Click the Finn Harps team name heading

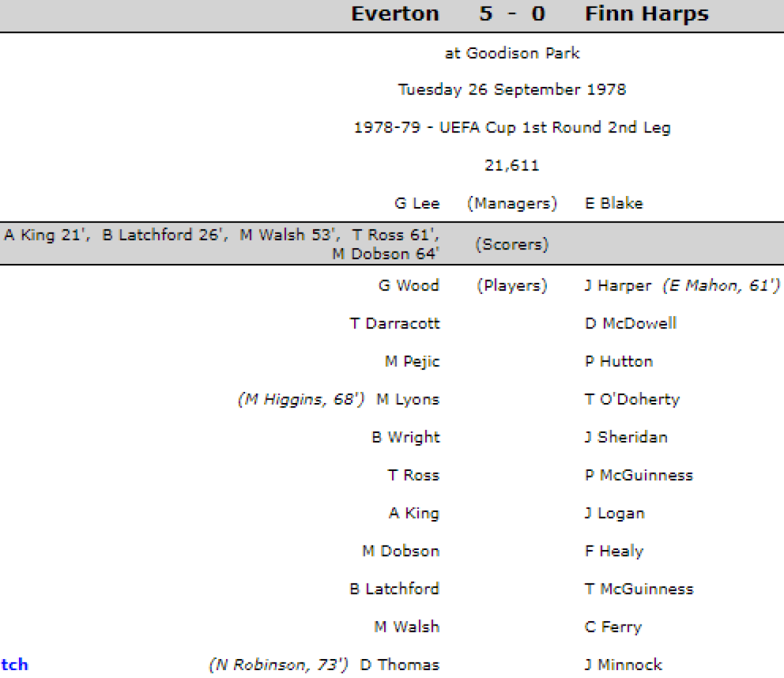click(x=646, y=14)
